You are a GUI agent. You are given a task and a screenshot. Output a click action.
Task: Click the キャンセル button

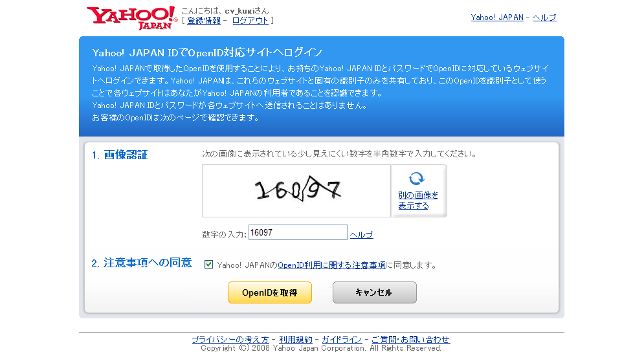pos(375,292)
